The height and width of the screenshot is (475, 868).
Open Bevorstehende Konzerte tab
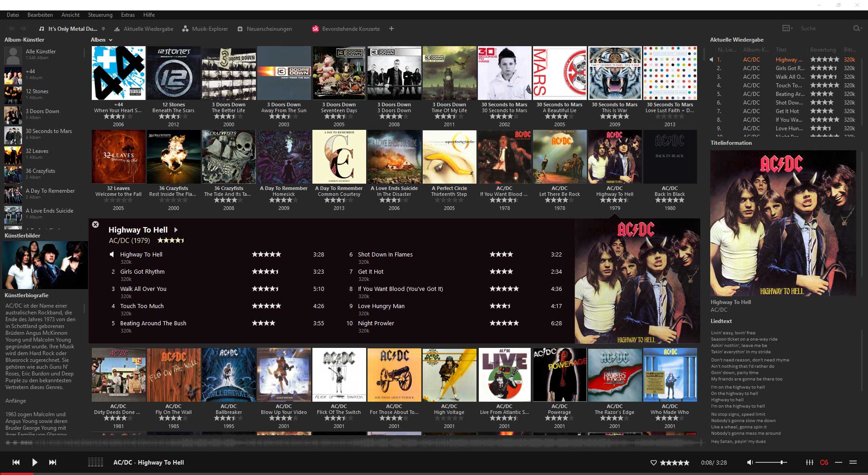click(x=346, y=28)
